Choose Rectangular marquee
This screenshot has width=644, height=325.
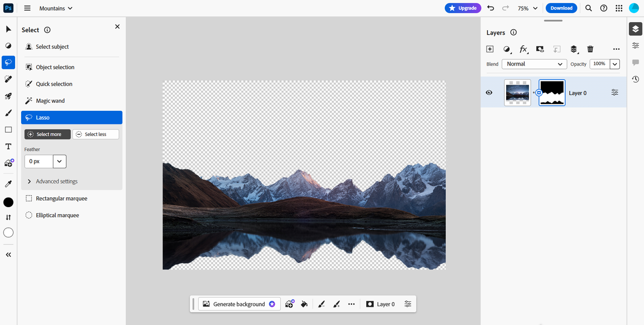point(71,199)
